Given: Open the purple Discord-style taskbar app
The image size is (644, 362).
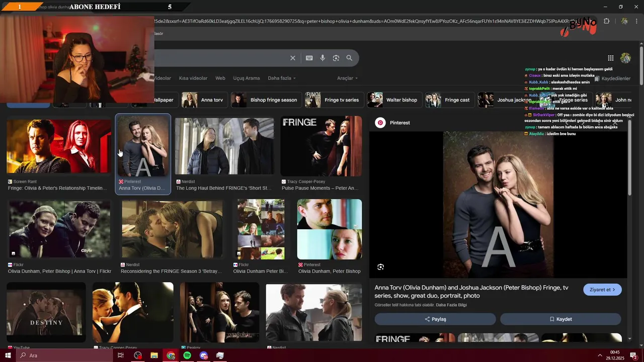Looking at the screenshot, I should [x=204, y=355].
